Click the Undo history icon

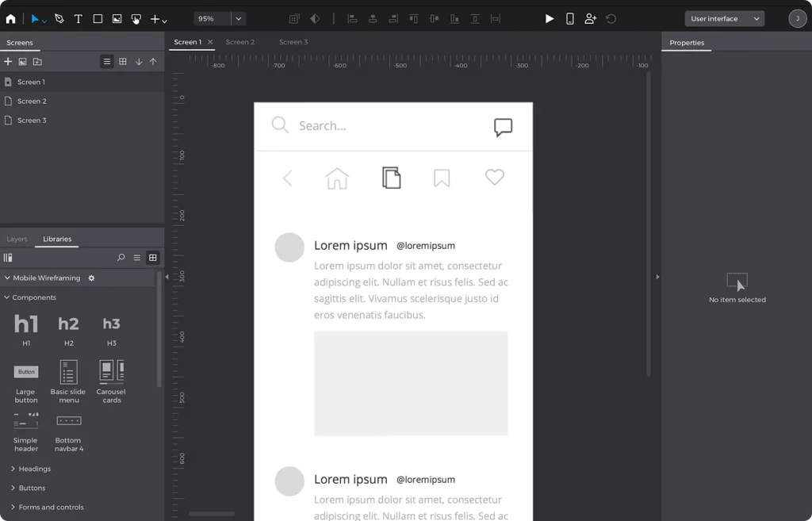tap(611, 19)
